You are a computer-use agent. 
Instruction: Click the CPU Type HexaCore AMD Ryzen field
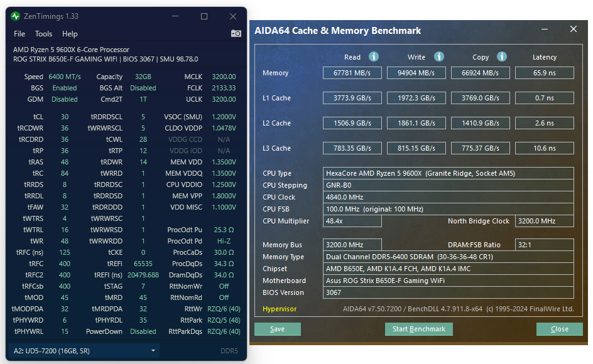448,173
